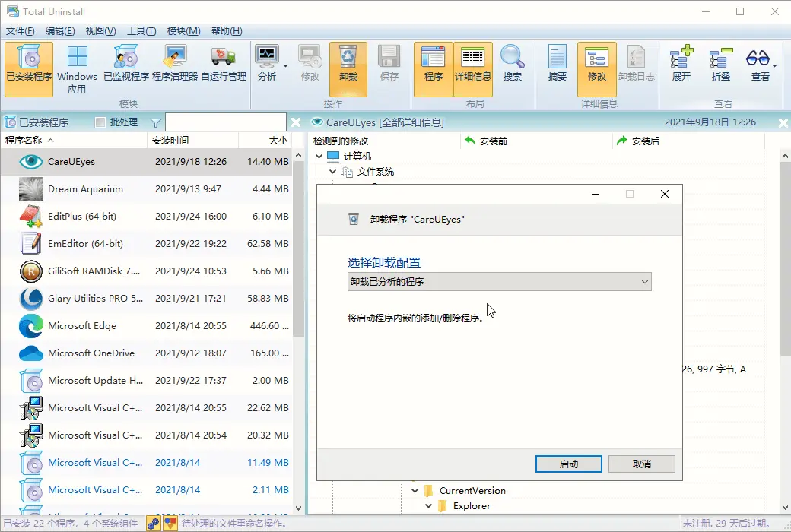Open the 文件(F) menu

21,30
